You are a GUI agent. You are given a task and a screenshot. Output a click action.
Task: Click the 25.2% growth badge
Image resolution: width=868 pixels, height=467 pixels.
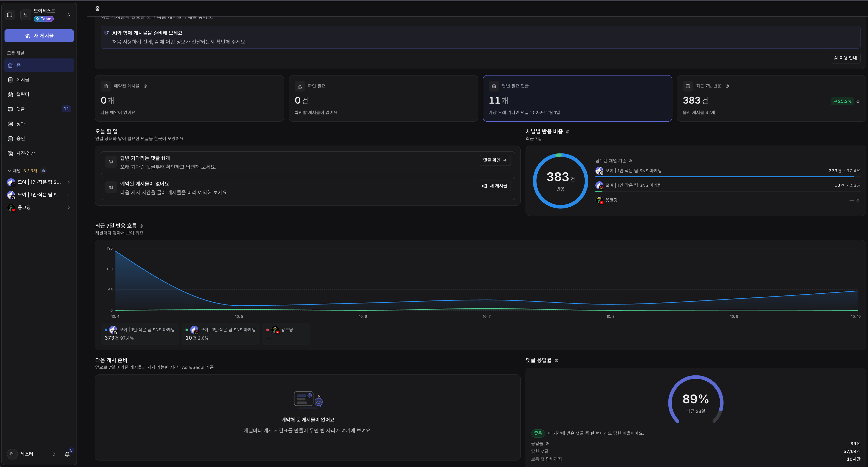coord(842,101)
